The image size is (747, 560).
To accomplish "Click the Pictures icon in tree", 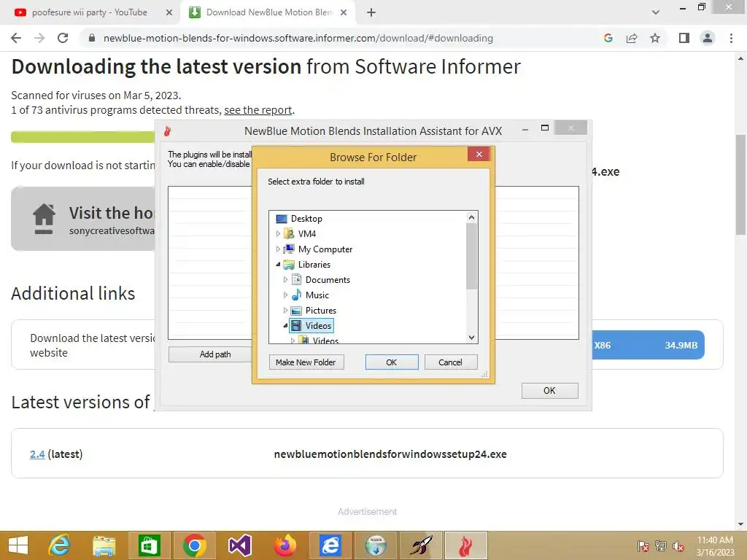I will (x=296, y=311).
